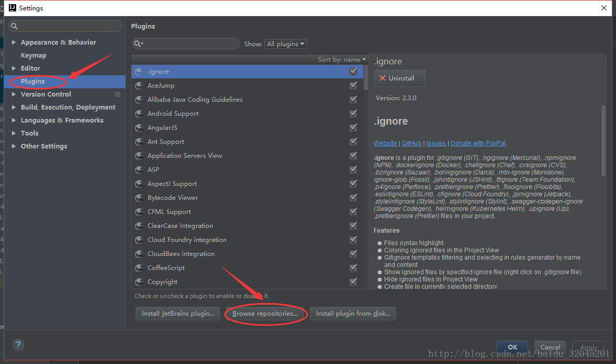Click the plugin icon next to Android Support
616x364 pixels.
click(139, 114)
